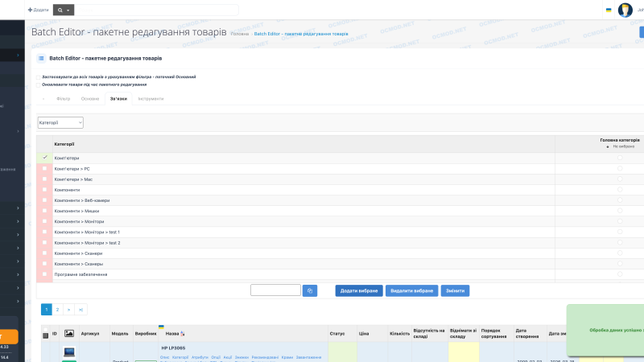Uncheck the 'Комп'ютери' category checkbox
644x362 pixels.
pyautogui.click(x=45, y=158)
